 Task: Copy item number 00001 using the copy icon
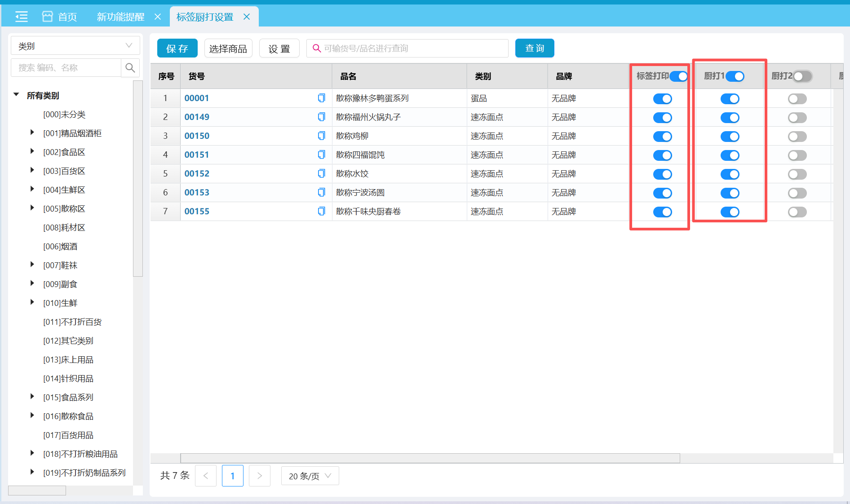coord(321,98)
